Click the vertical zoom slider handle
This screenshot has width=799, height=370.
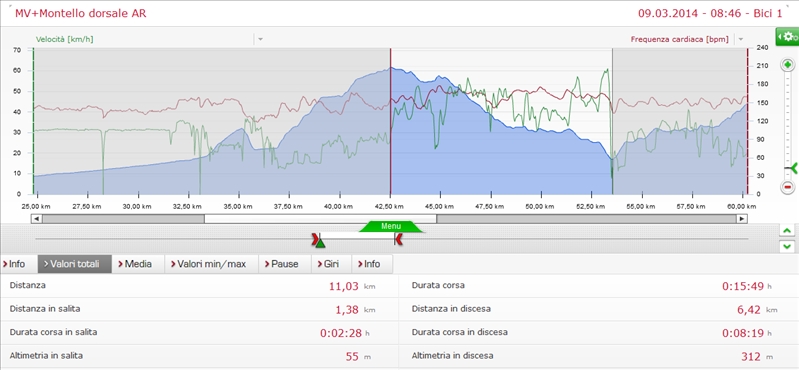(x=791, y=169)
